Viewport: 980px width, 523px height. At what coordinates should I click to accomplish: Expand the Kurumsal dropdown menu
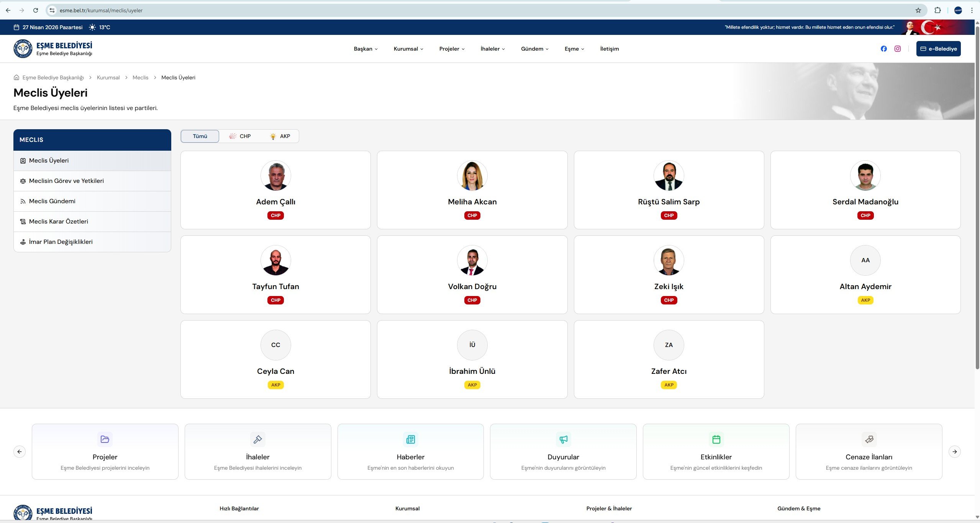(x=408, y=49)
